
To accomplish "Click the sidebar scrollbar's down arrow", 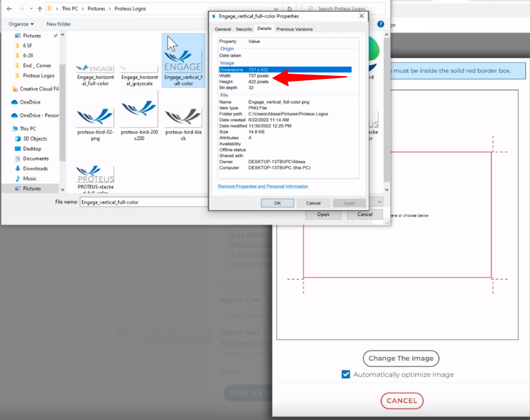I will [62, 190].
